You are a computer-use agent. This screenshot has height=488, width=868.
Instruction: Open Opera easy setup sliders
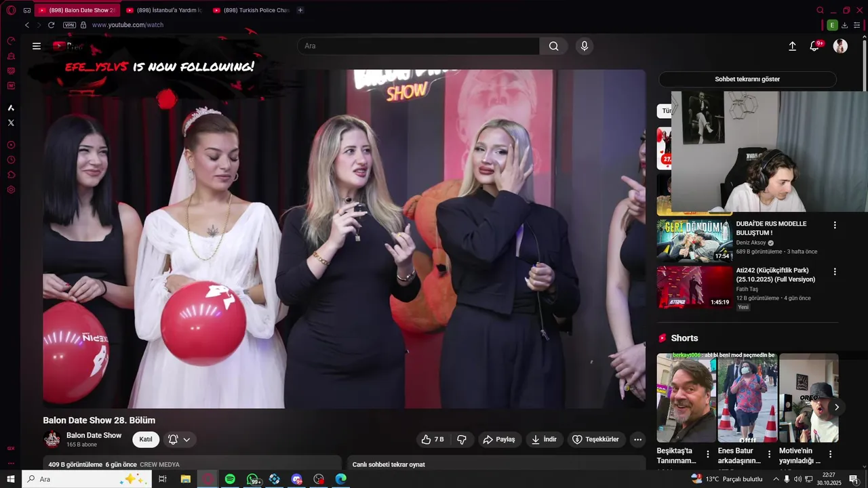[856, 25]
